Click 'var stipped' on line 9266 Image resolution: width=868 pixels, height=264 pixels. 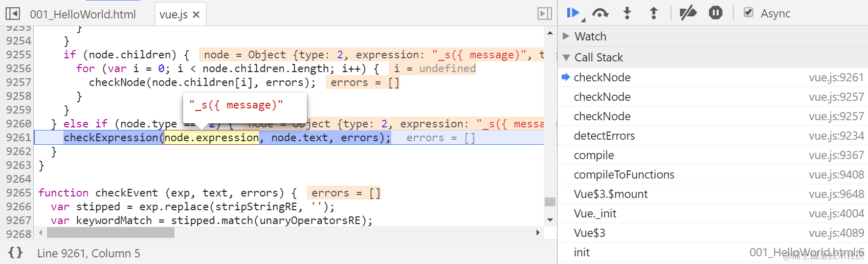tap(85, 207)
